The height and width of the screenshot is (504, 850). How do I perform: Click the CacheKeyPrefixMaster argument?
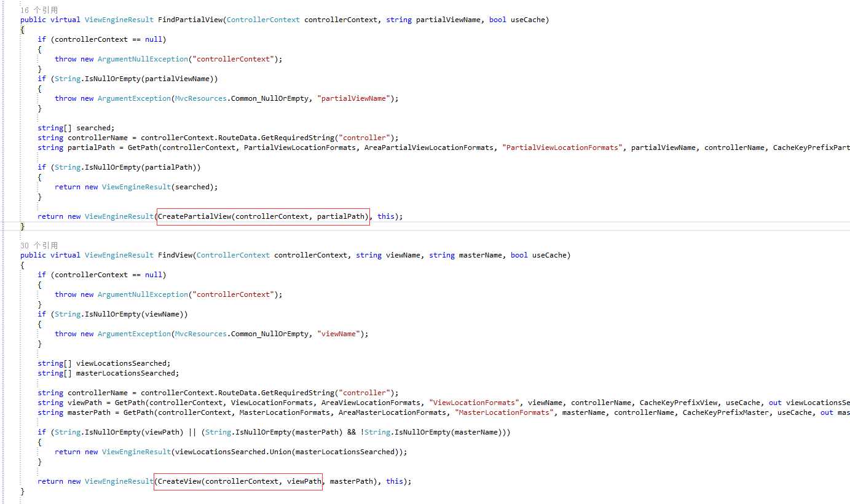[726, 412]
